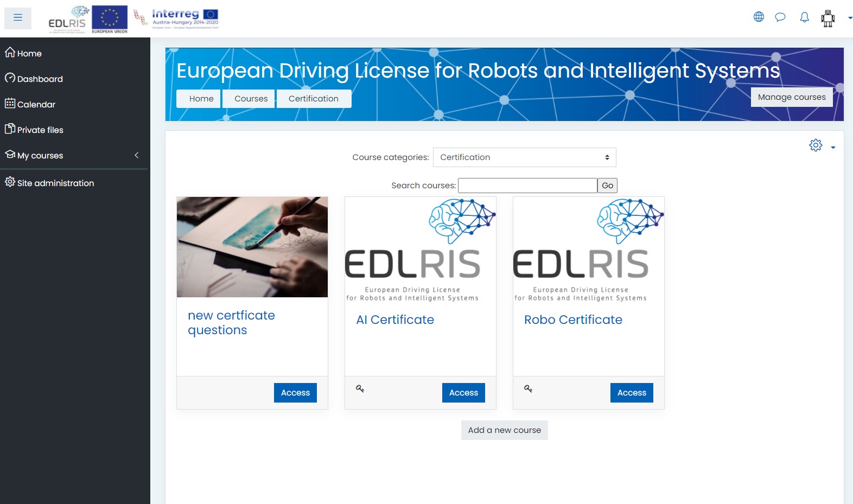Click the Home icon in the sidebar
853x504 pixels.
coord(10,52)
